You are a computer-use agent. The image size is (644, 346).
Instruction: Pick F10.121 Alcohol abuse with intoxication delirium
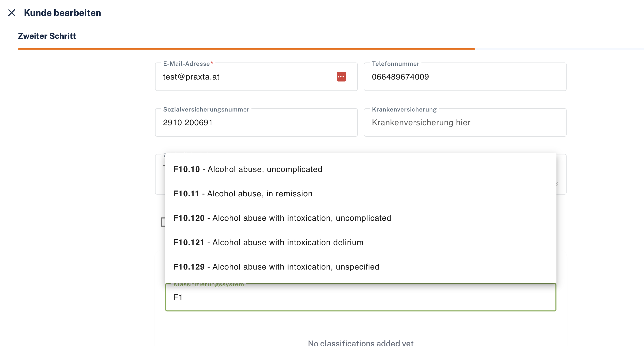[x=361, y=242]
